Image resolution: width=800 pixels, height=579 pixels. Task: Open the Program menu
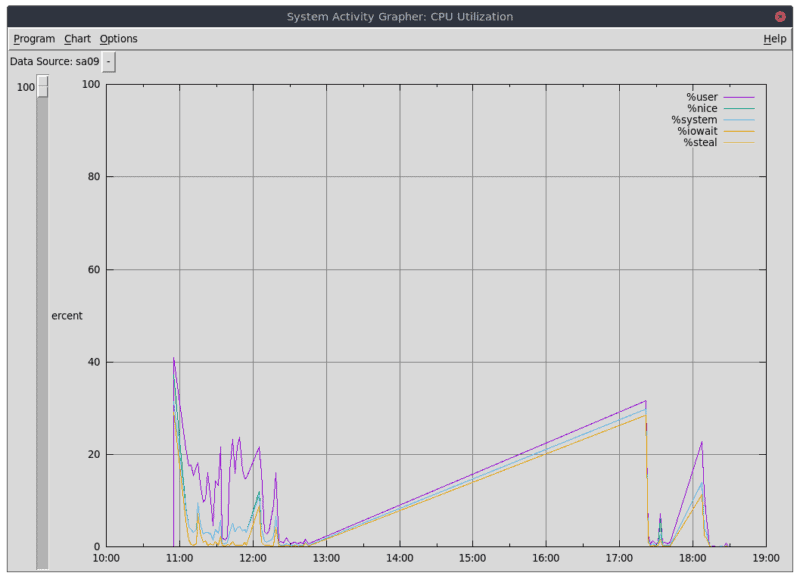[34, 39]
